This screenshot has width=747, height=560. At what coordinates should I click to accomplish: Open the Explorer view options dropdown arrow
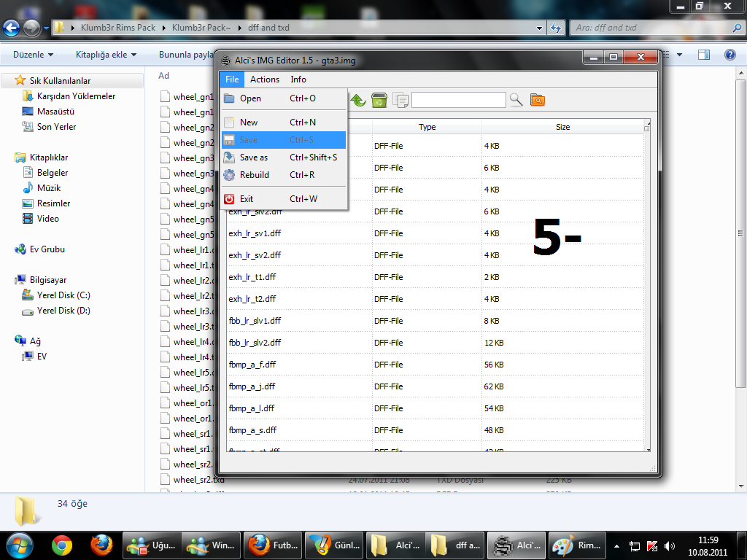(679, 55)
